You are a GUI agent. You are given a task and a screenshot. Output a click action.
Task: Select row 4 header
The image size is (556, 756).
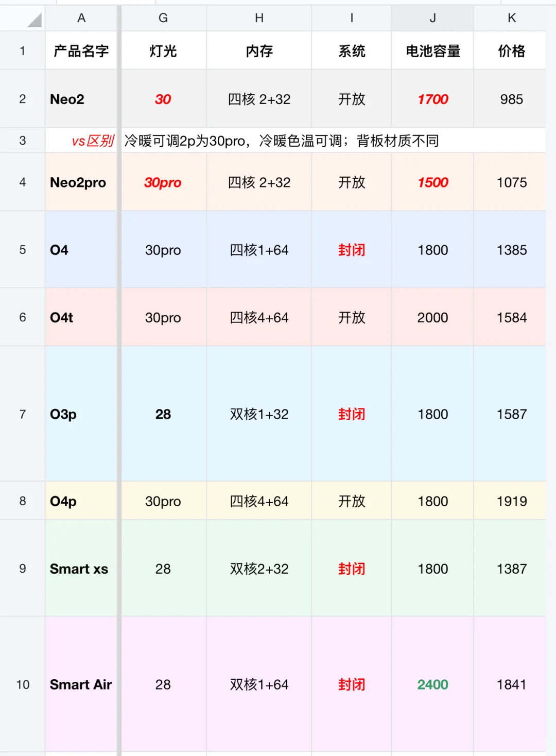[22, 182]
